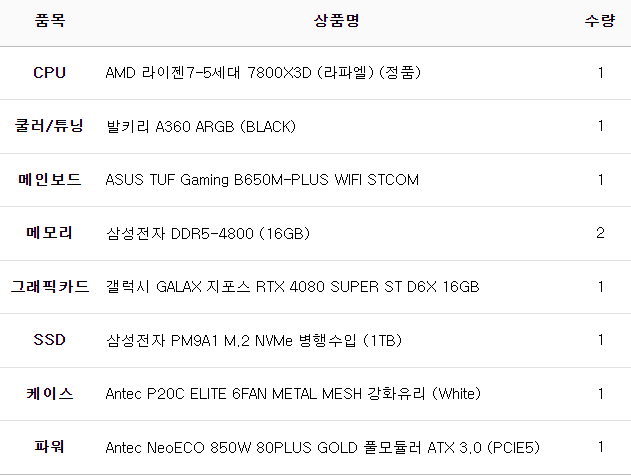
Task: Select the 메인보드 category label
Action: pyautogui.click(x=49, y=180)
